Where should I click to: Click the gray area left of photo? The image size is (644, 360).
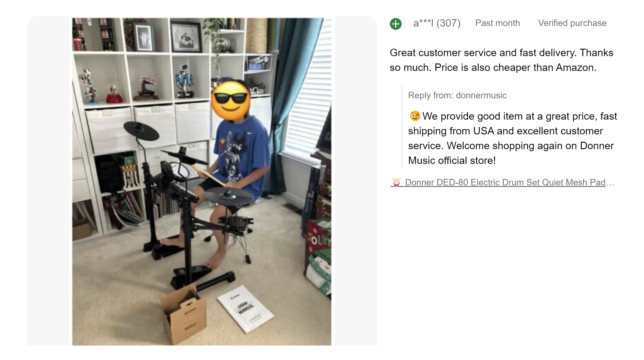point(49,180)
